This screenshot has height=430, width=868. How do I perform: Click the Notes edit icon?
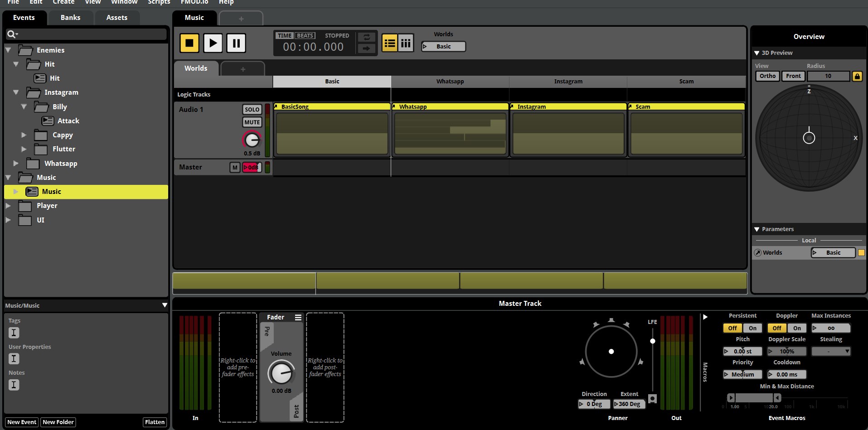(14, 385)
